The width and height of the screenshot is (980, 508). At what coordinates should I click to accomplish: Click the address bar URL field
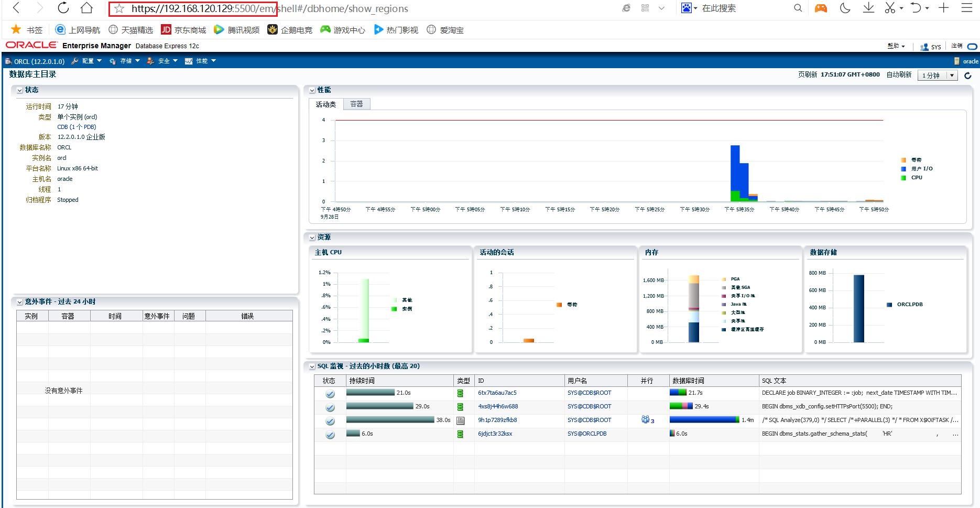click(x=270, y=8)
